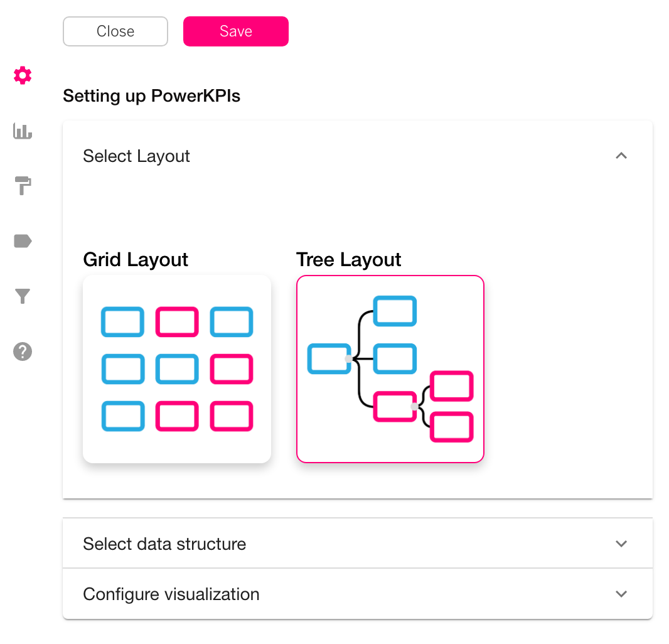Click the Tree Layout heading text
669x644 pixels.
coord(348,259)
